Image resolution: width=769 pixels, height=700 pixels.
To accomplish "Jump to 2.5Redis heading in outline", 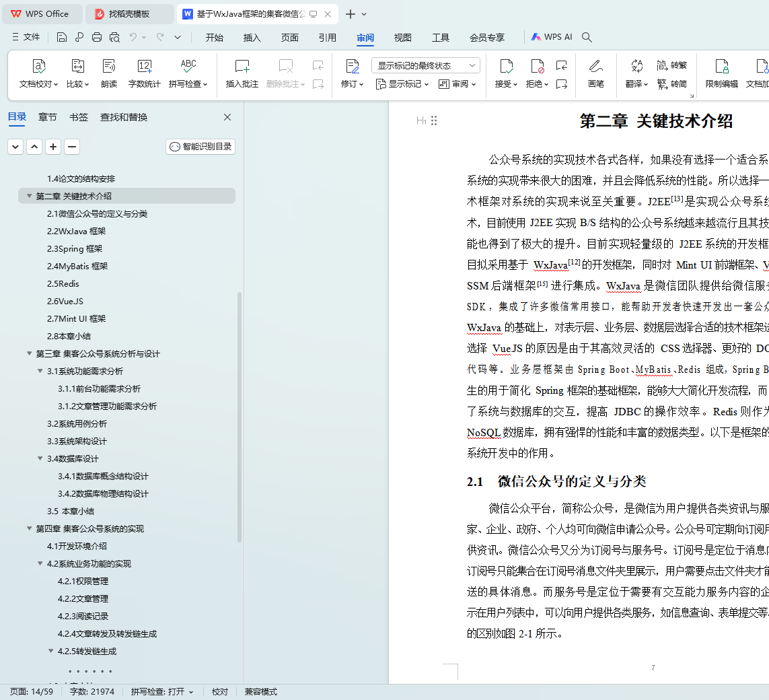I will tap(63, 284).
